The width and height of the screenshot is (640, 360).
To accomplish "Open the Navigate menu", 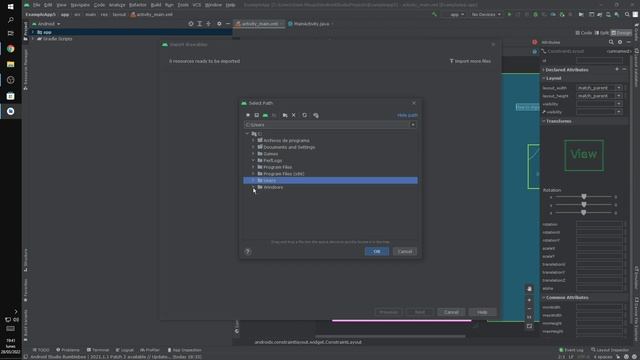I will [x=80, y=5].
